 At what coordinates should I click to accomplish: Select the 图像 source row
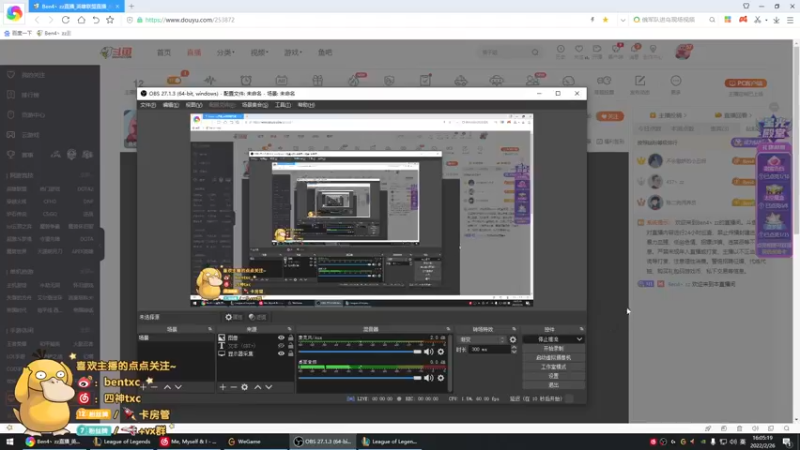click(255, 338)
